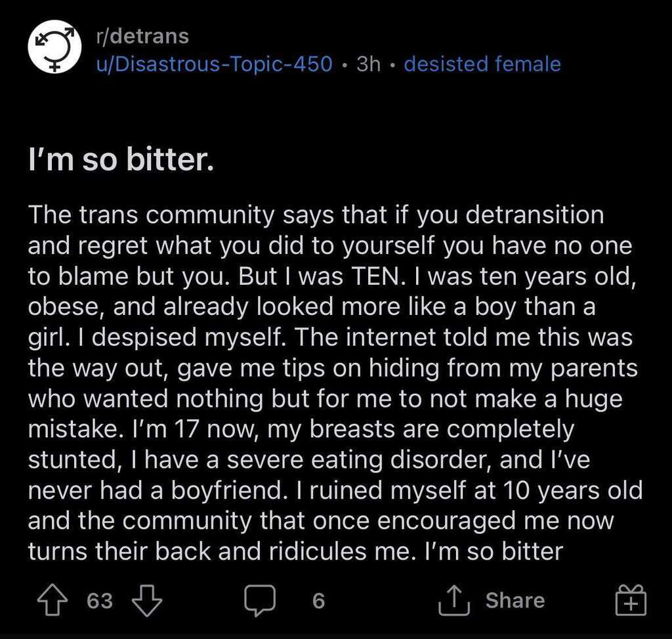672x639 pixels.
Task: Tap the share arrow icon
Action: (x=454, y=600)
